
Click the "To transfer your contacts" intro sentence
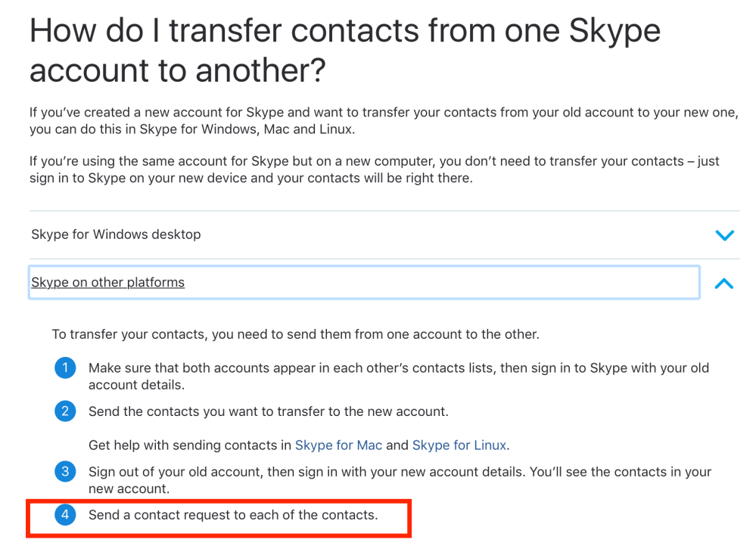tap(295, 333)
